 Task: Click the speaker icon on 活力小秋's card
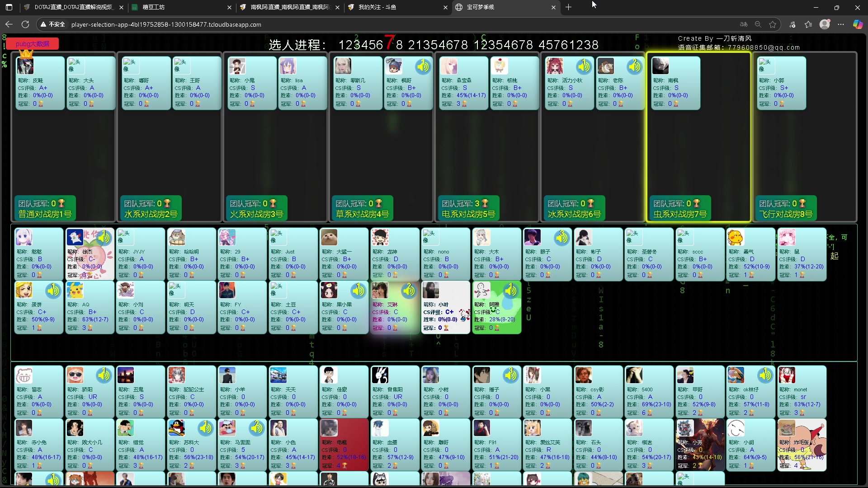(584, 66)
